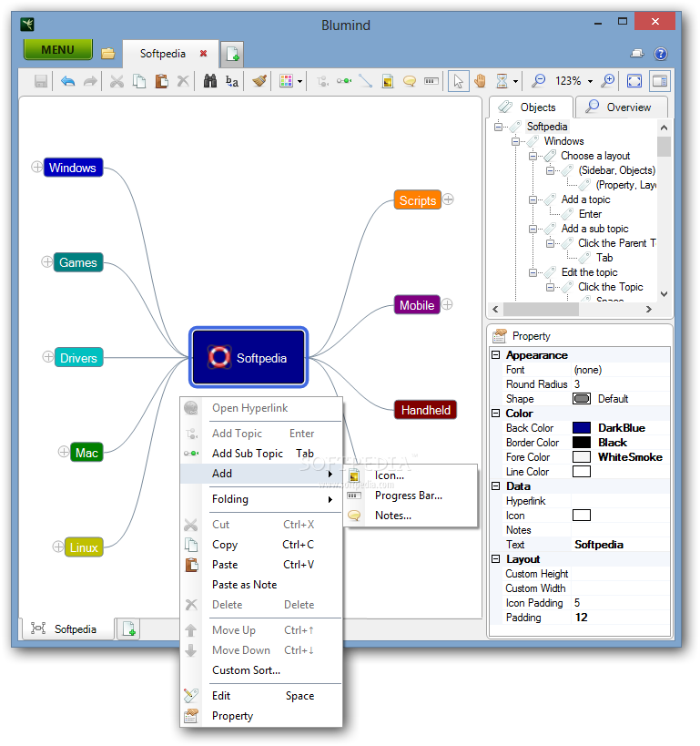
Task: Click the Add Link line toolbar icon
Action: point(365,81)
